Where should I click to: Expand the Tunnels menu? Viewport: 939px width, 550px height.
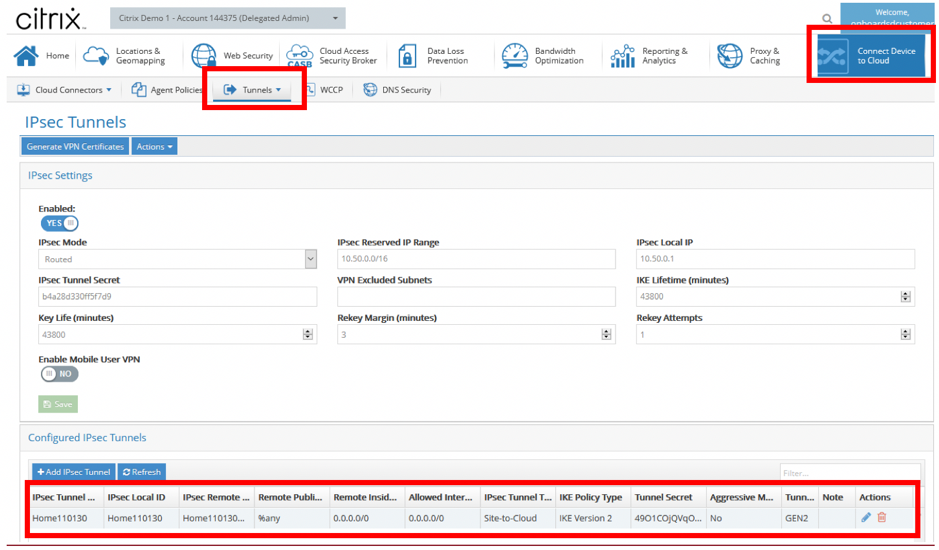278,90
